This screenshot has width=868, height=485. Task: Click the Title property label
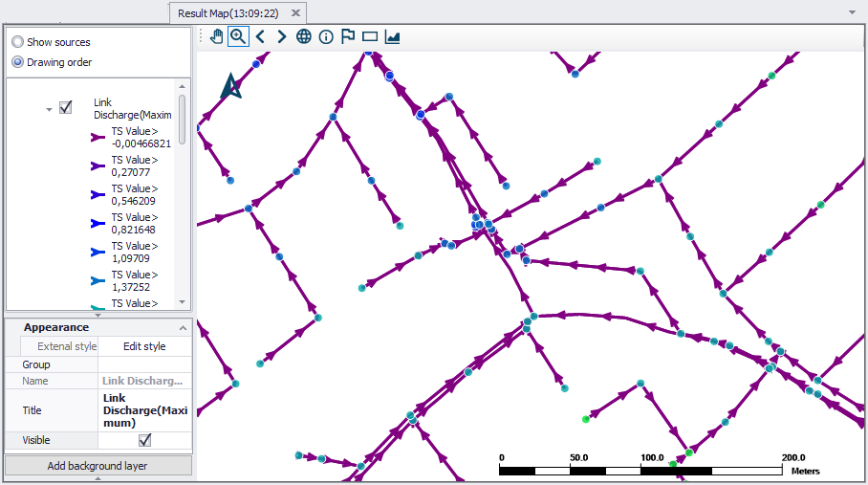[x=32, y=410]
